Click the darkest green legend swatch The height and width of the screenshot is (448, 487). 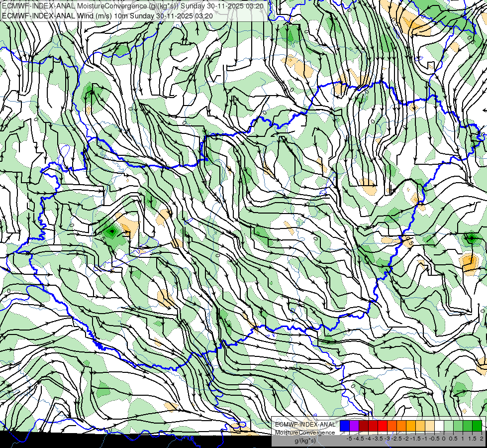[x=477, y=426]
